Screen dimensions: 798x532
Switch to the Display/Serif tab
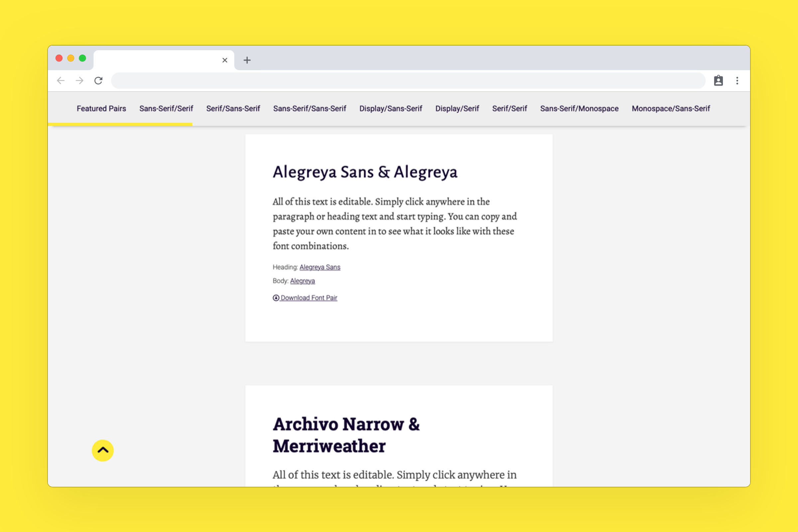[x=457, y=109]
